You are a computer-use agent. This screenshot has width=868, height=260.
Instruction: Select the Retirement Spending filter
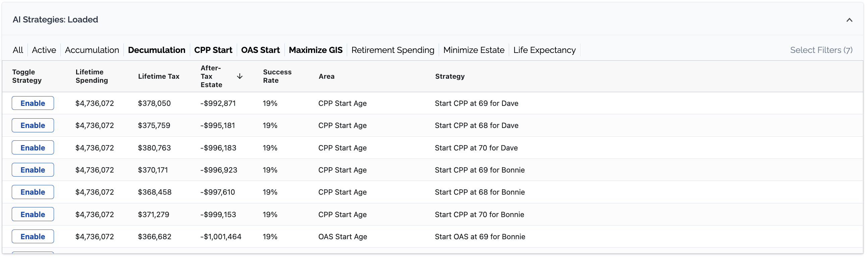coord(392,50)
